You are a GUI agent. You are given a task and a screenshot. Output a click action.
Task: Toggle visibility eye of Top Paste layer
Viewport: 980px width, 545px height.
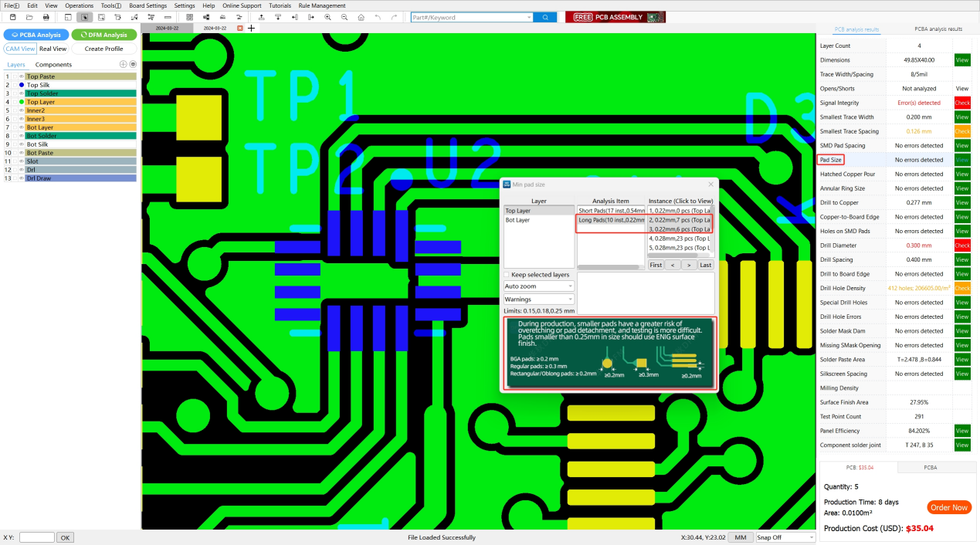[22, 76]
